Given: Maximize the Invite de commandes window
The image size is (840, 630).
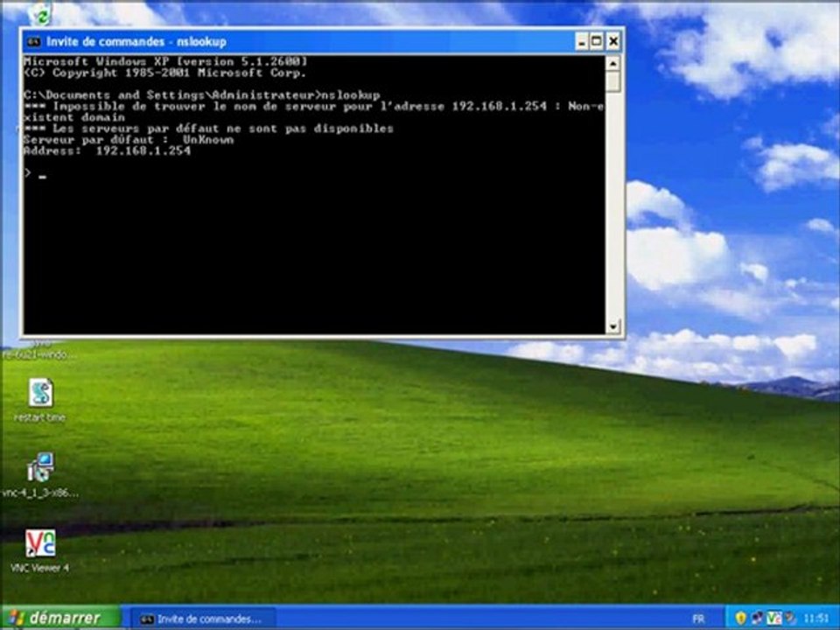Looking at the screenshot, I should coord(597,41).
